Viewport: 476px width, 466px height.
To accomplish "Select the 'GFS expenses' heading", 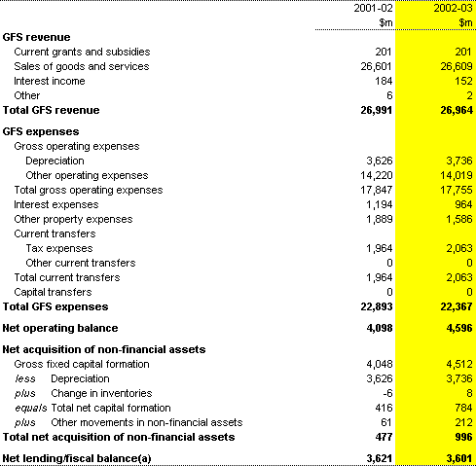I will click(41, 131).
